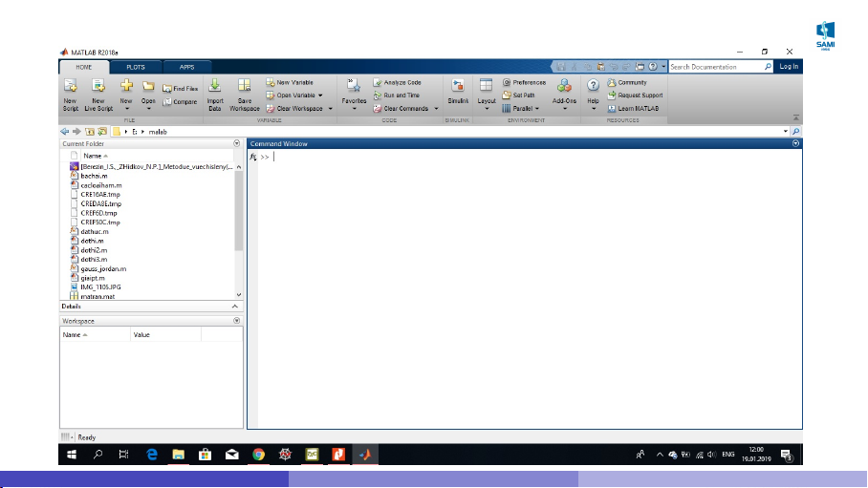Click Import Data
868x488 pixels.
click(215, 94)
